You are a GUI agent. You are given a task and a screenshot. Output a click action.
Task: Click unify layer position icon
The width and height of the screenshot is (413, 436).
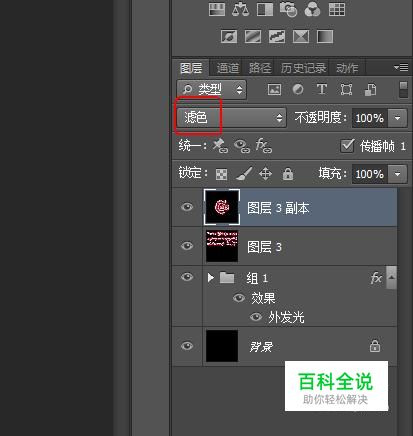click(220, 146)
